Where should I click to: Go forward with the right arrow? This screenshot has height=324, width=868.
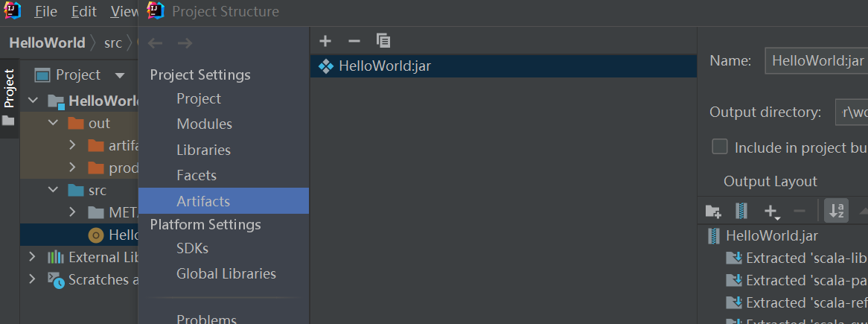pyautogui.click(x=185, y=43)
